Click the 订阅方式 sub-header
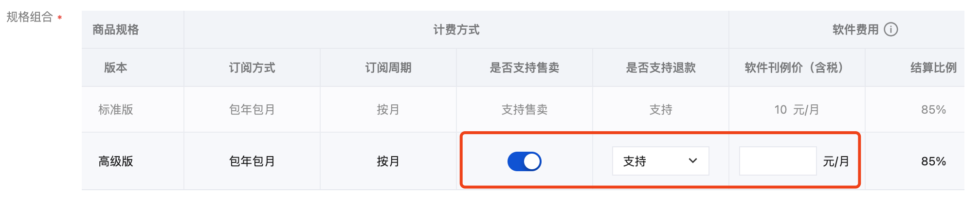This screenshot has width=980, height=199. 252,68
